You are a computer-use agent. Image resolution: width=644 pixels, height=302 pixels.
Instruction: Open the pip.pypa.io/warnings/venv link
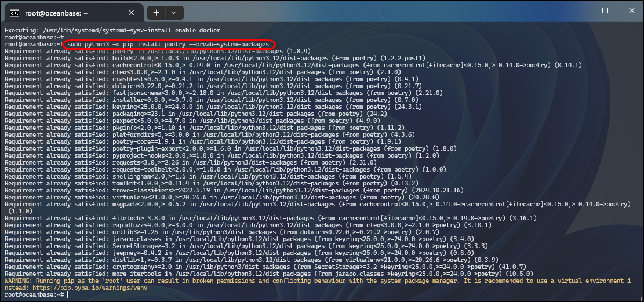coord(89,288)
